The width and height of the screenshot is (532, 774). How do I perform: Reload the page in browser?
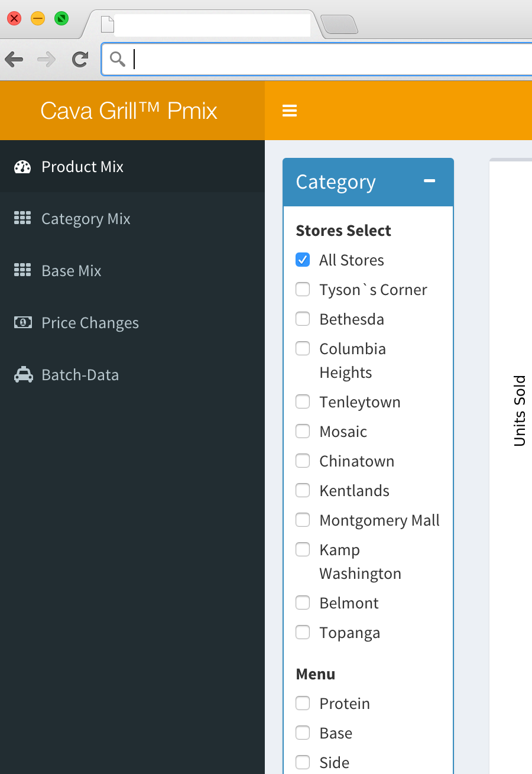pyautogui.click(x=80, y=59)
